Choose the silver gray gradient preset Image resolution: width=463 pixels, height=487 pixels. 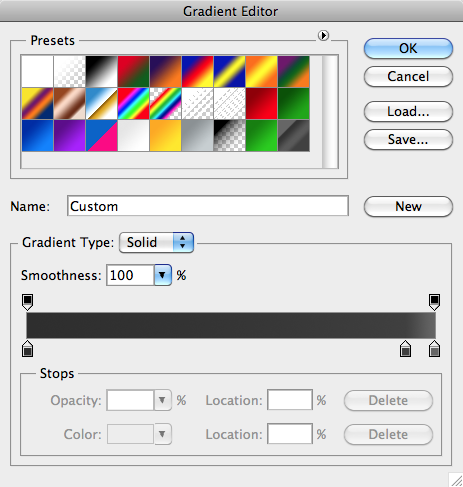198,136
